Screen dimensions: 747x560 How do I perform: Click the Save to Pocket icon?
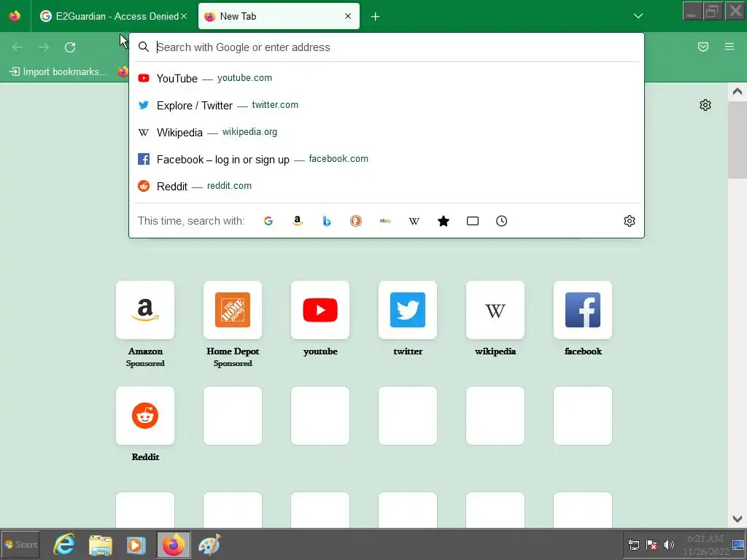(x=703, y=47)
